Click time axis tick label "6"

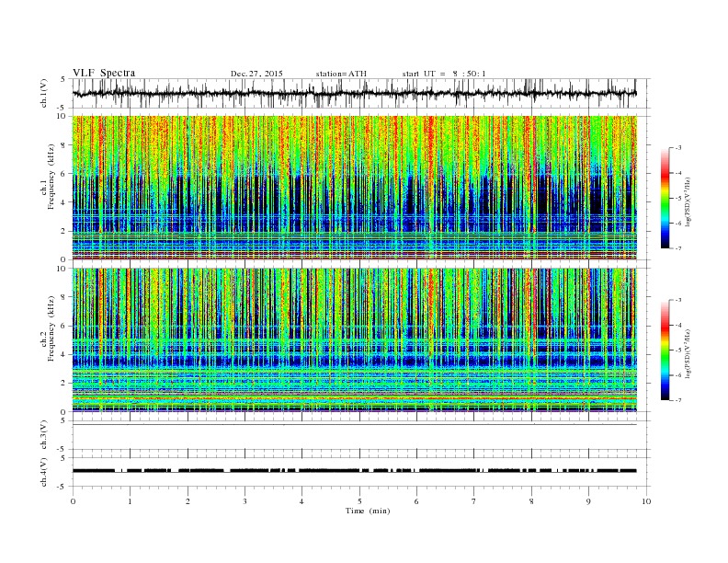point(416,501)
